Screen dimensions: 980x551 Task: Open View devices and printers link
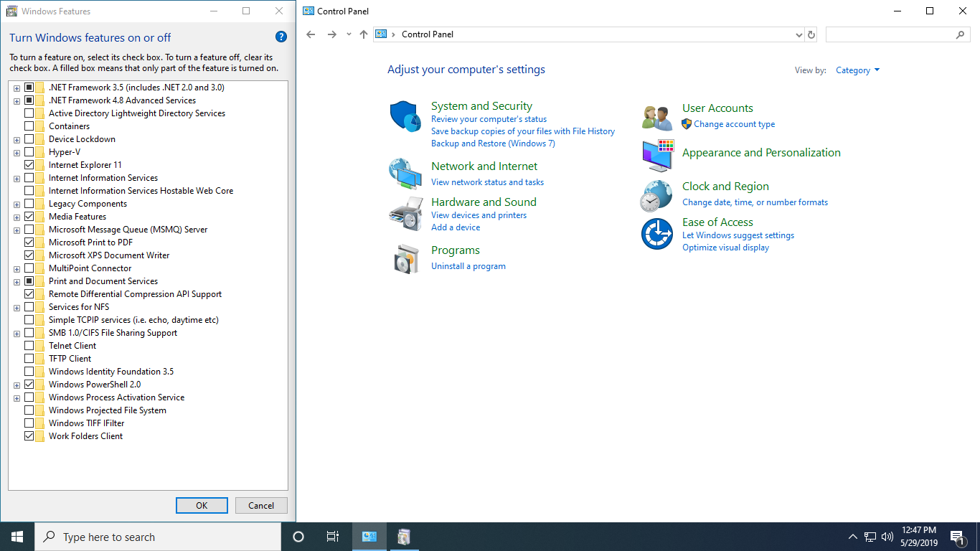point(479,215)
